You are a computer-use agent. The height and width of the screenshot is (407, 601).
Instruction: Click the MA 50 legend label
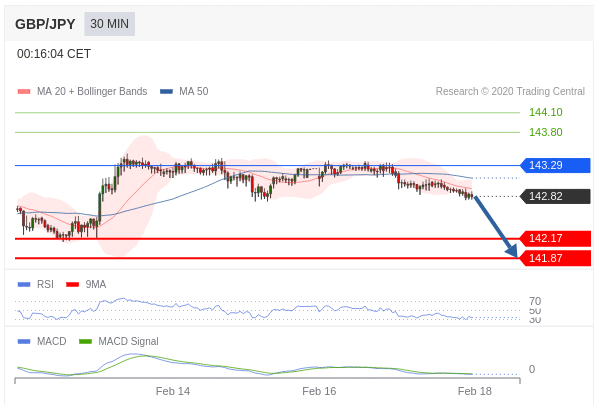tap(194, 91)
